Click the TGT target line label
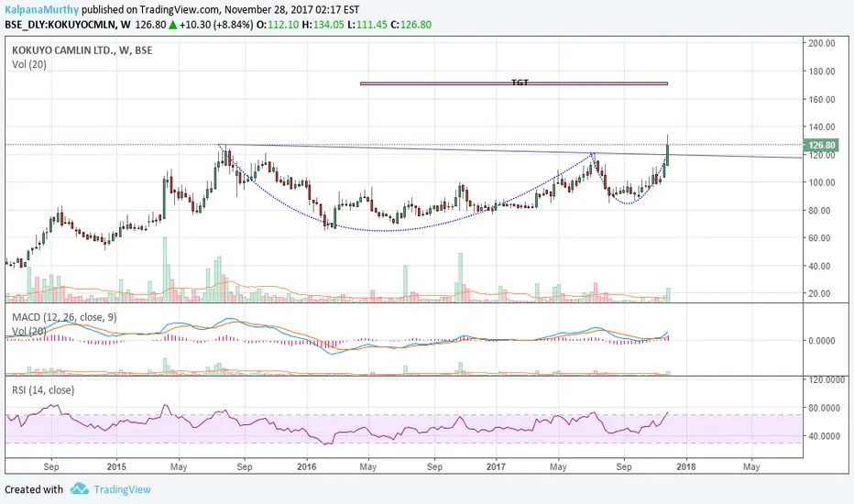 pos(520,82)
